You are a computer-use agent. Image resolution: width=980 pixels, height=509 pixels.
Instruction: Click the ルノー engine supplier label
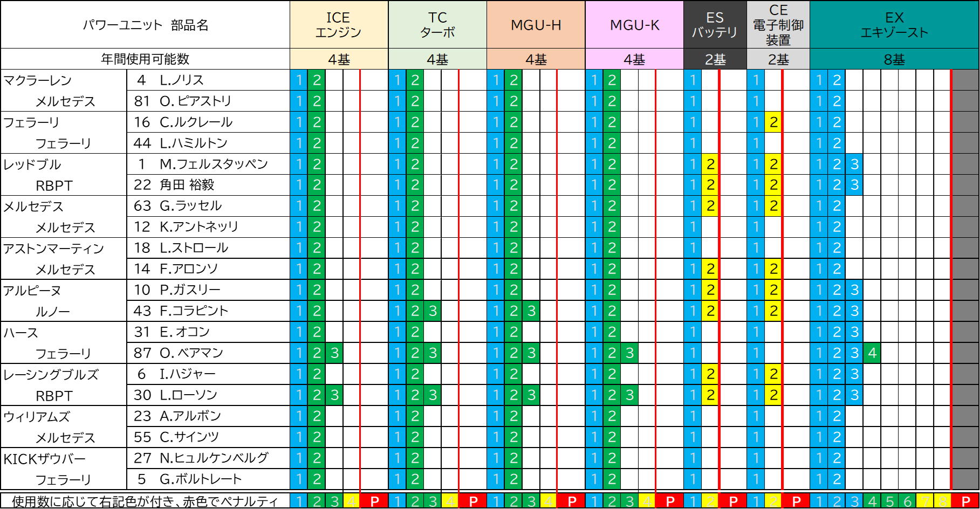coord(53,312)
